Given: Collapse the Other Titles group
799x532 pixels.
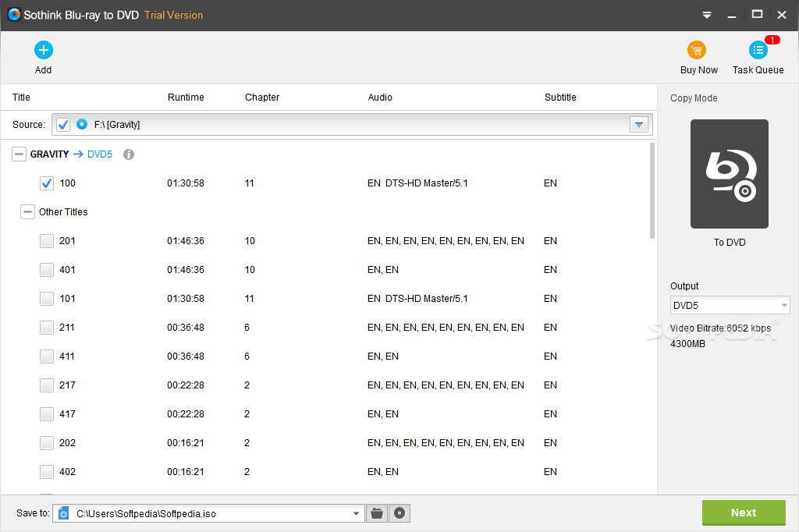Looking at the screenshot, I should (27, 212).
